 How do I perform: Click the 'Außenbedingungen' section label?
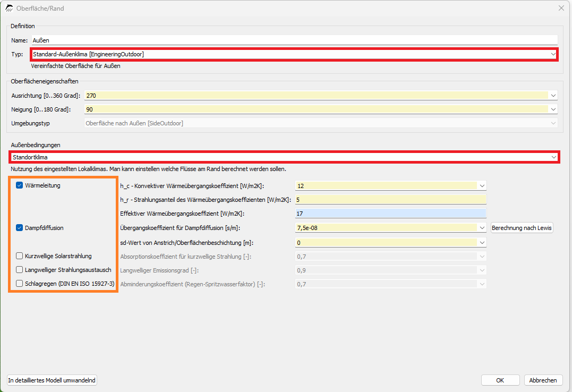[x=36, y=145]
